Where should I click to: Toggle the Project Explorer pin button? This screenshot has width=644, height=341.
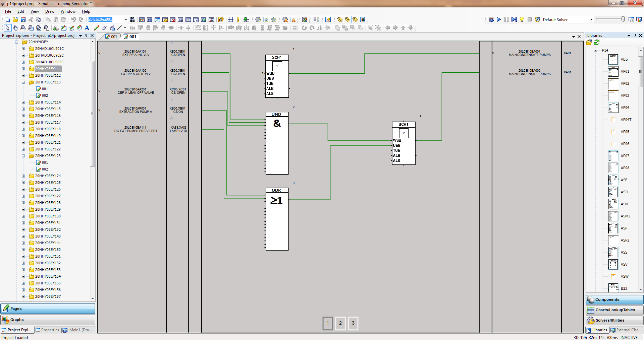86,36
